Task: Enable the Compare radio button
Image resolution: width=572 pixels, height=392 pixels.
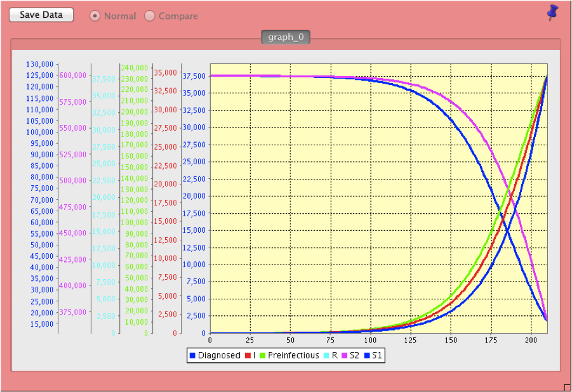Action: (x=150, y=16)
